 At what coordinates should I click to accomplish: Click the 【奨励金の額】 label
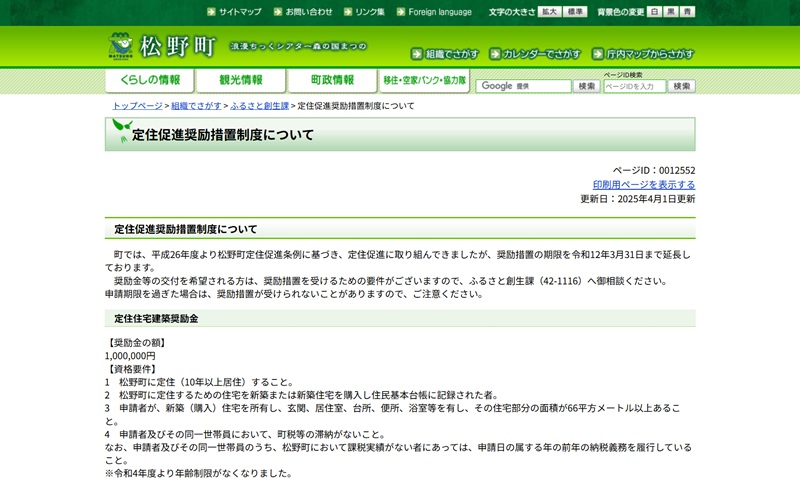(x=137, y=342)
